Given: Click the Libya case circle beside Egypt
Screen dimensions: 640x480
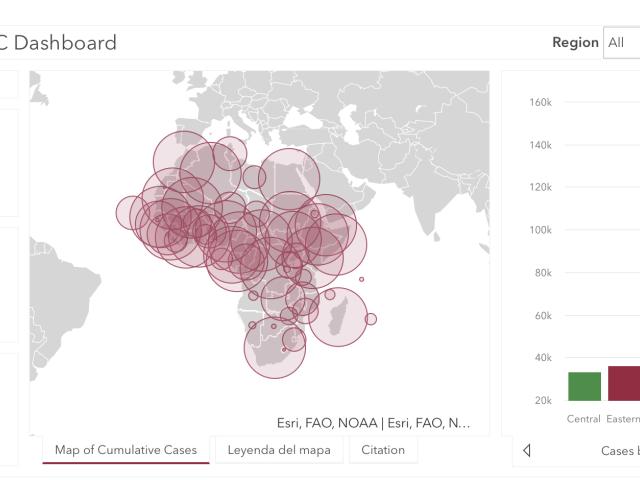Looking at the screenshot, I should pyautogui.click(x=254, y=177).
